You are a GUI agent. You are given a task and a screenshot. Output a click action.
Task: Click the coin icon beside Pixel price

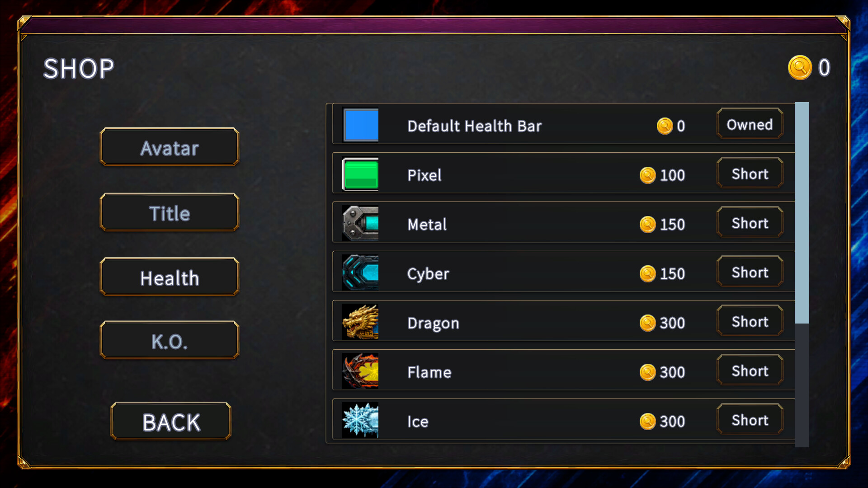pos(647,175)
